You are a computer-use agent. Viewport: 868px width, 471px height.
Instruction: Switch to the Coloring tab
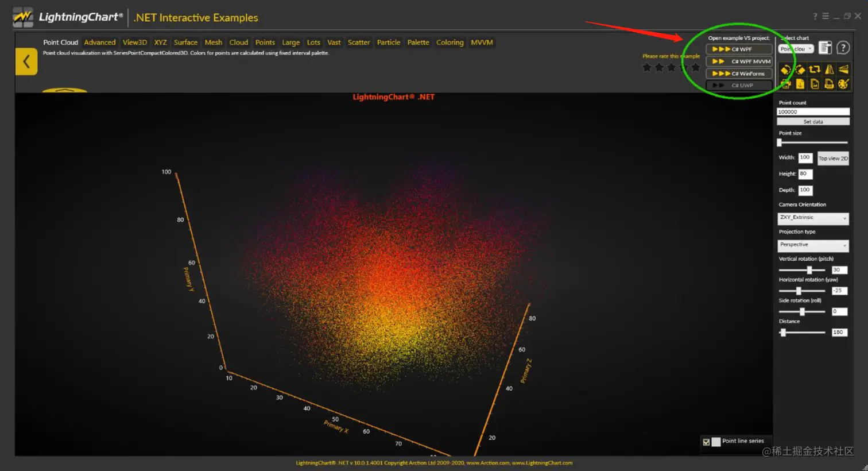point(450,43)
